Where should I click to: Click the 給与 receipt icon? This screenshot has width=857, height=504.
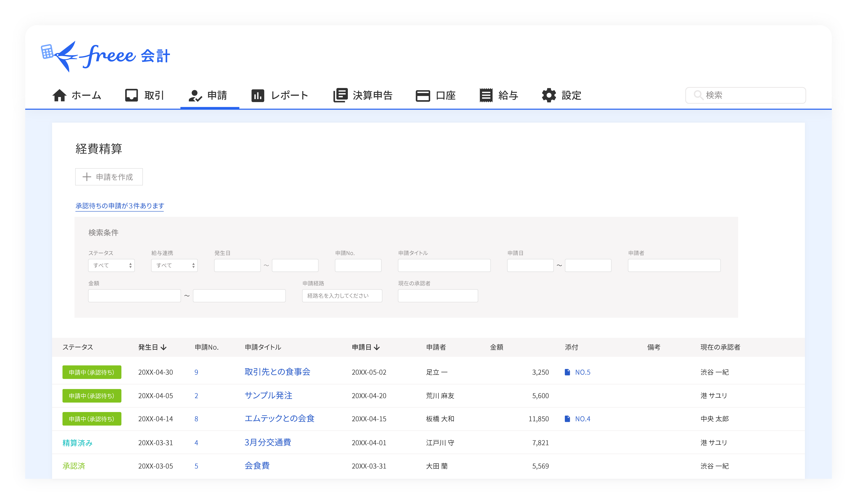point(486,95)
